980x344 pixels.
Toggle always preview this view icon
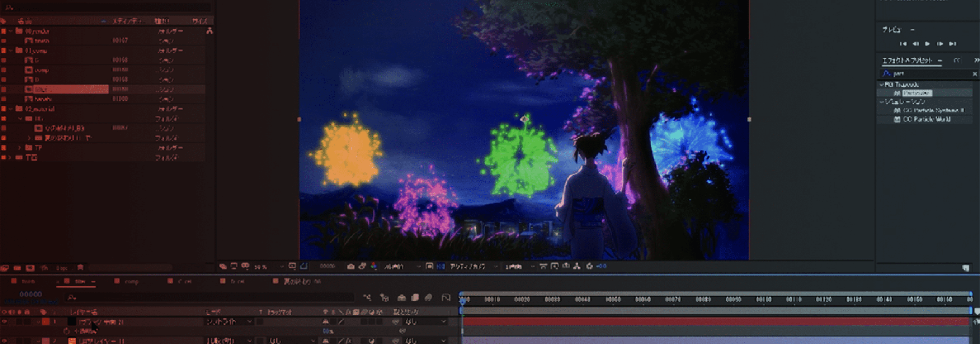click(x=222, y=267)
